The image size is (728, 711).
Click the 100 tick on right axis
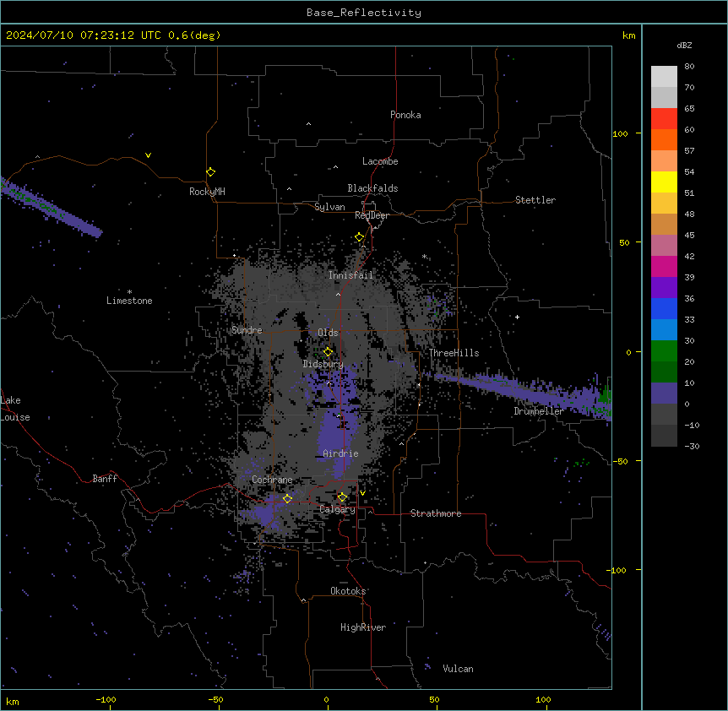(620, 133)
